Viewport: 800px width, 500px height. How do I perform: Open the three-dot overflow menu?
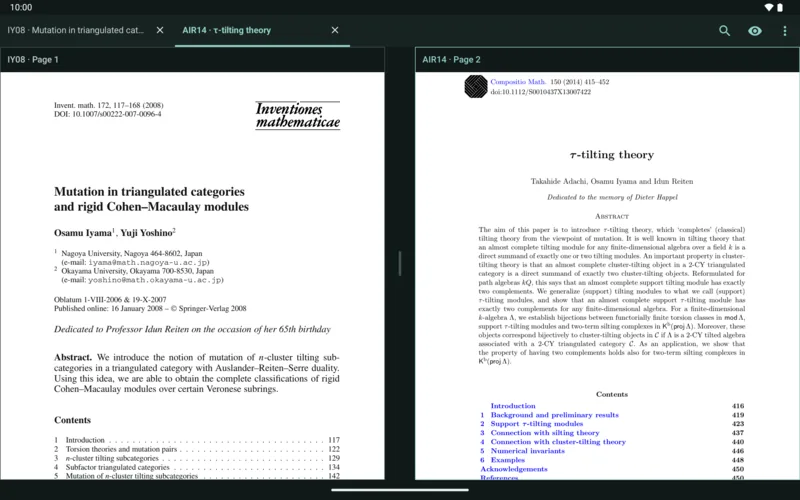pos(785,31)
